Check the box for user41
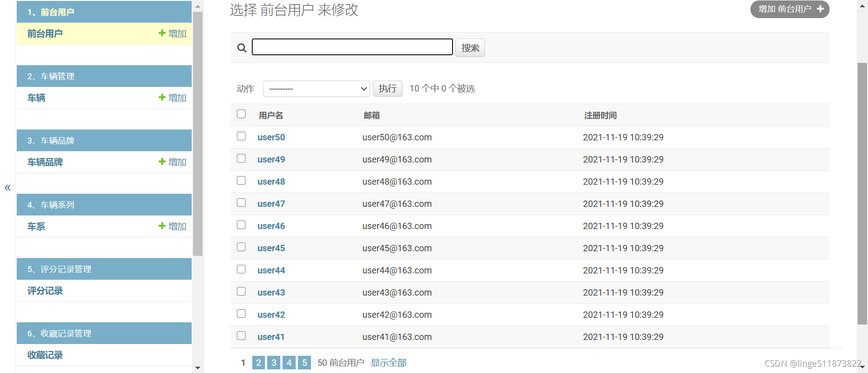868x373 pixels. pos(241,336)
